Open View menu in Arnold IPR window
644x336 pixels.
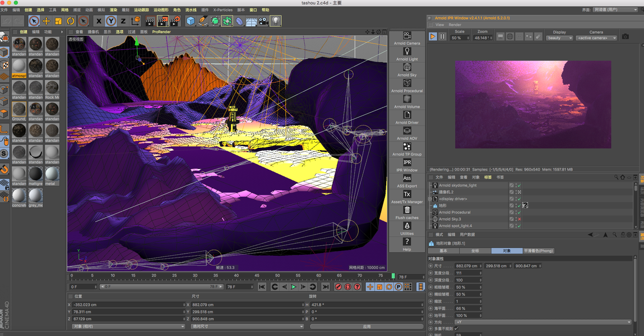(439, 25)
